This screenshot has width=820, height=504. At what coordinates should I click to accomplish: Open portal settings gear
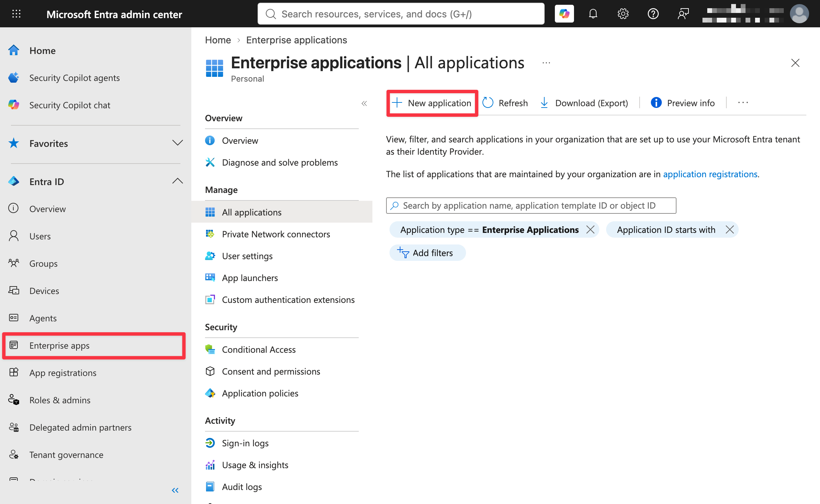[623, 14]
